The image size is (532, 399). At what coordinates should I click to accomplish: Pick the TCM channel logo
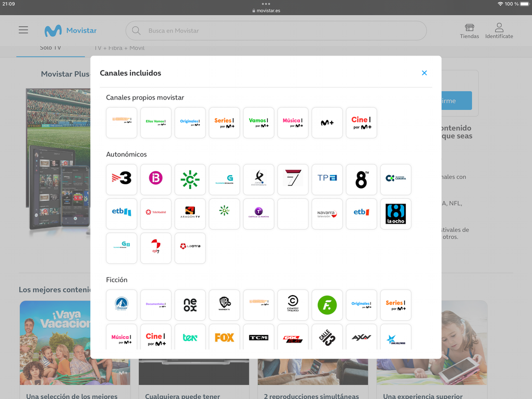coord(258,338)
